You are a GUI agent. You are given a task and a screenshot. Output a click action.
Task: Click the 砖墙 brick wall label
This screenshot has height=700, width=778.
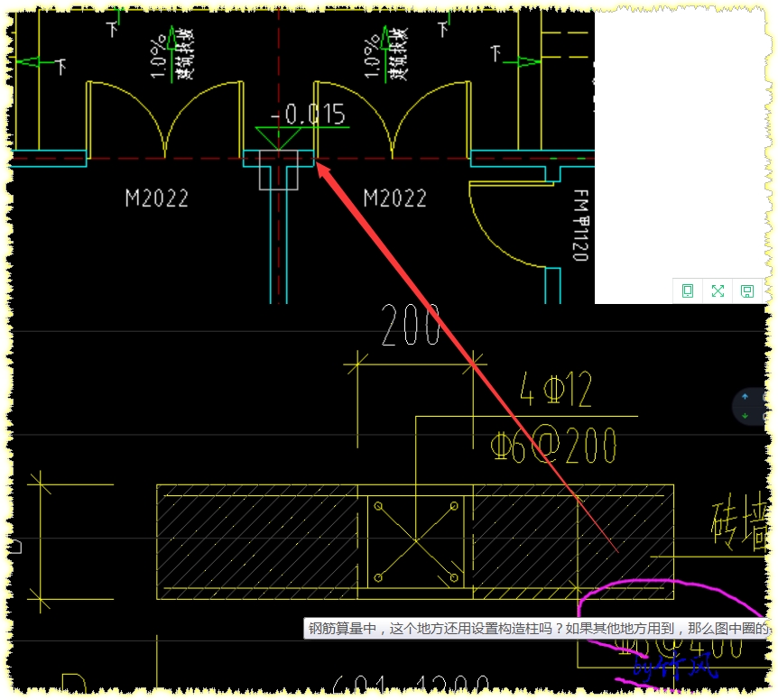739,522
